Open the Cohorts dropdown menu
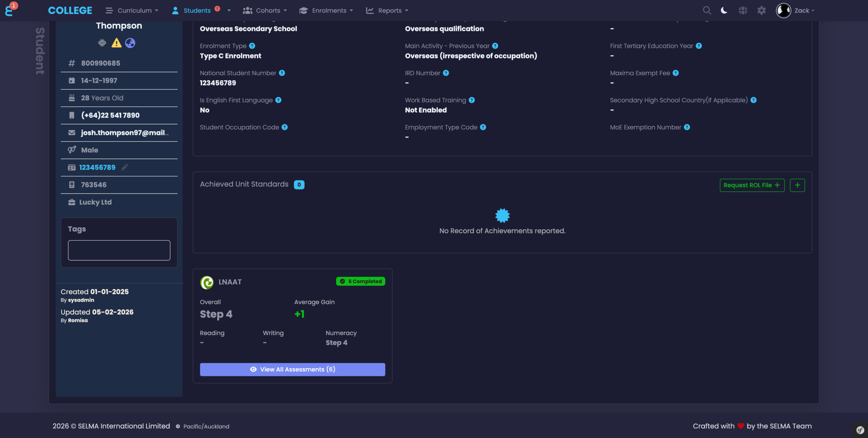The width and height of the screenshot is (868, 438). click(265, 11)
